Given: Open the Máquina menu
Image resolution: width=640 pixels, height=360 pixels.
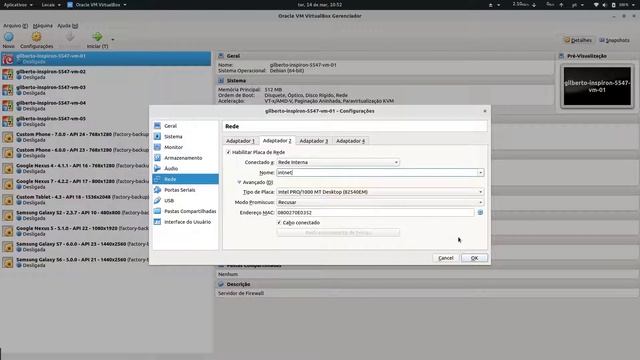Looking at the screenshot, I should coord(42,26).
